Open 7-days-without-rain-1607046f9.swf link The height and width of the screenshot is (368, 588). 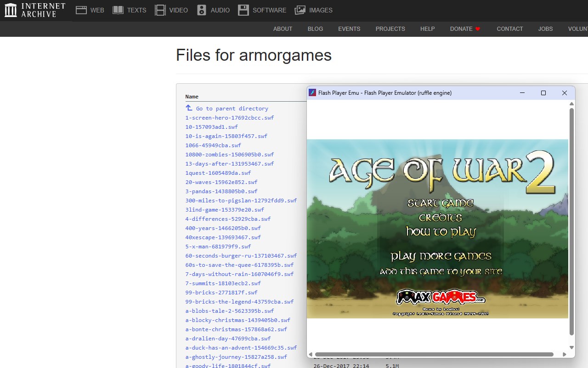coord(240,274)
